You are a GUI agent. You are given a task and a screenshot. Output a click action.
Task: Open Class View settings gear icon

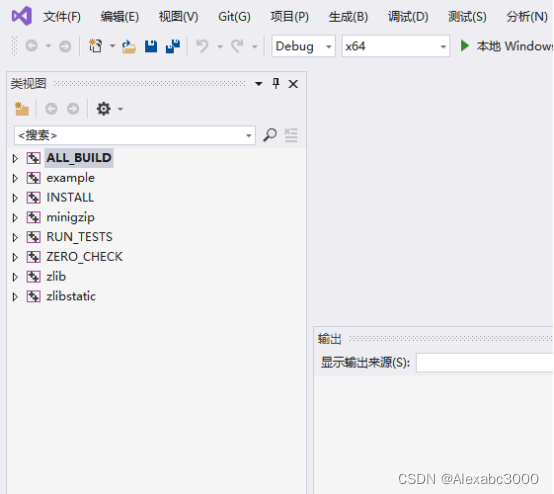point(104,109)
